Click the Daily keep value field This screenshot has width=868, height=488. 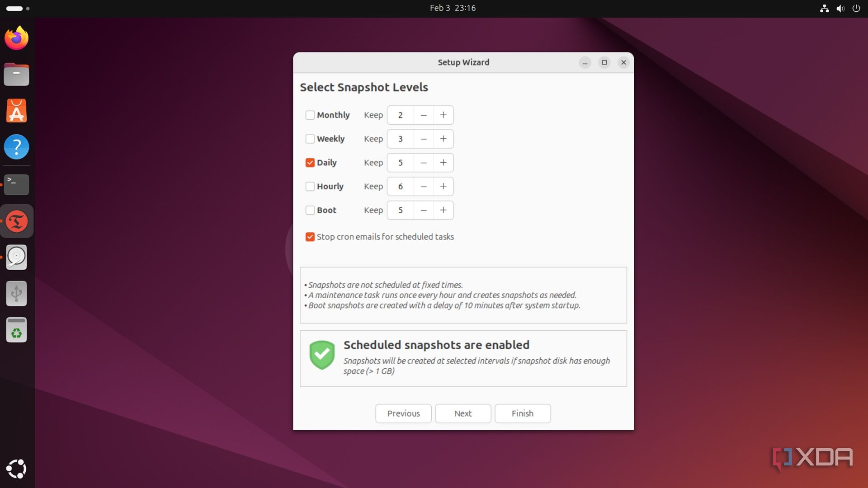(x=401, y=163)
